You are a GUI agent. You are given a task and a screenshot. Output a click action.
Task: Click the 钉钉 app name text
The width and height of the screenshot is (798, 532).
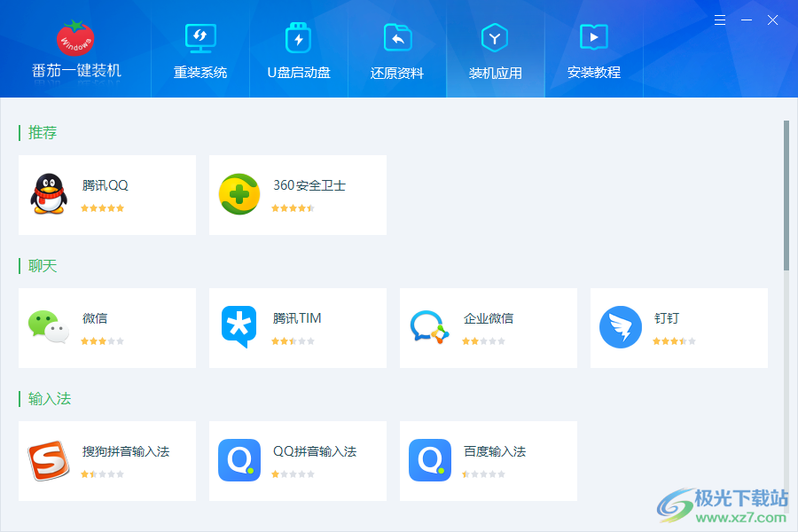(667, 318)
